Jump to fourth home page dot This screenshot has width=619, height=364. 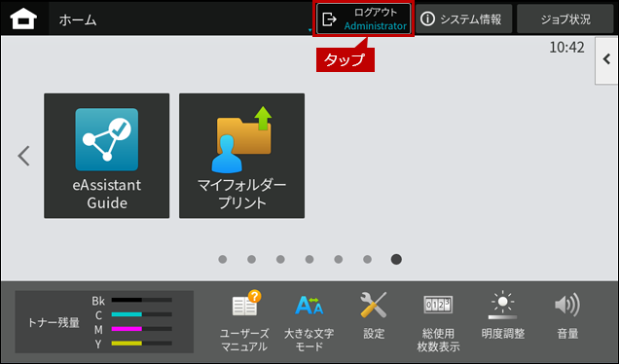coord(309,260)
